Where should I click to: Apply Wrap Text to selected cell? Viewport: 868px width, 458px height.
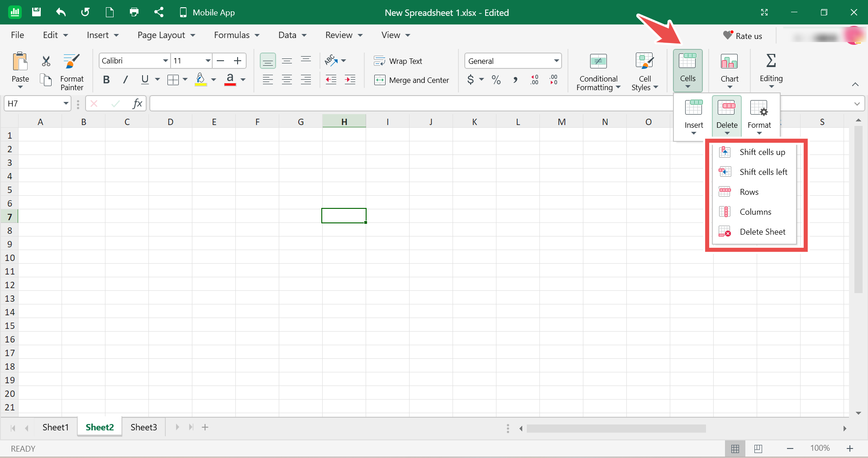[398, 61]
